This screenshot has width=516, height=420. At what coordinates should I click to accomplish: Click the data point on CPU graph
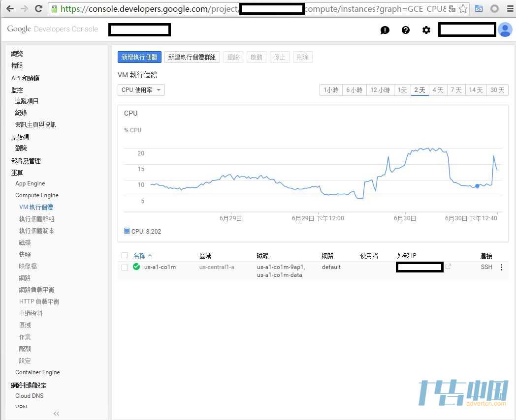477,186
